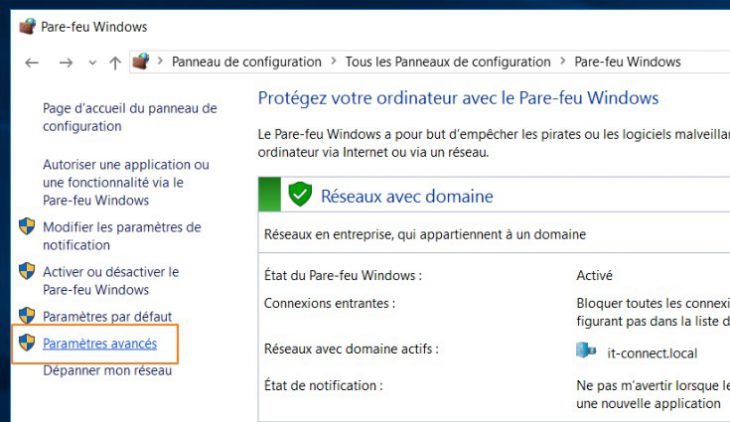Image resolution: width=730 pixels, height=422 pixels.
Task: Click the it-connect.local network icon
Action: [586, 352]
